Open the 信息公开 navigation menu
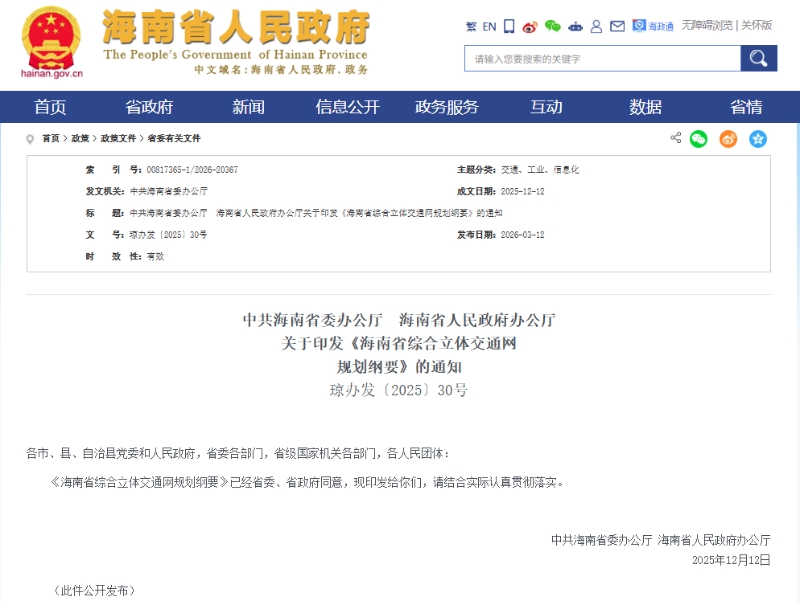 point(347,107)
